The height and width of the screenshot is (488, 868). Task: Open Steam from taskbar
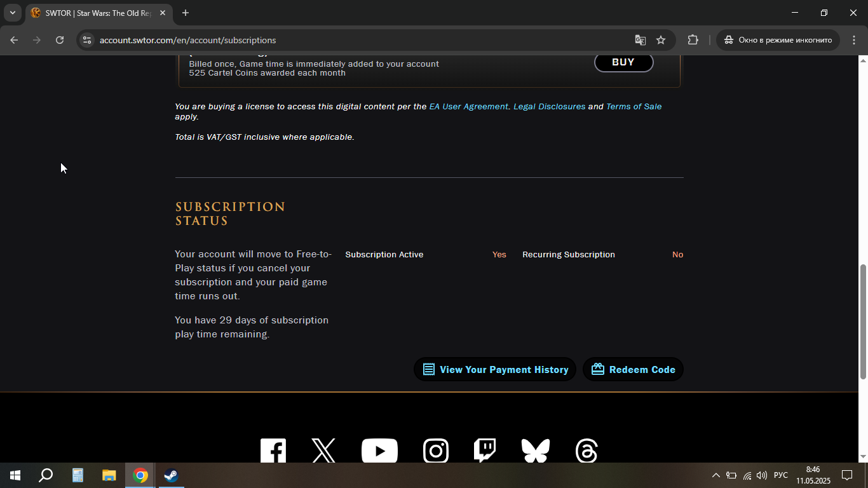point(171,475)
